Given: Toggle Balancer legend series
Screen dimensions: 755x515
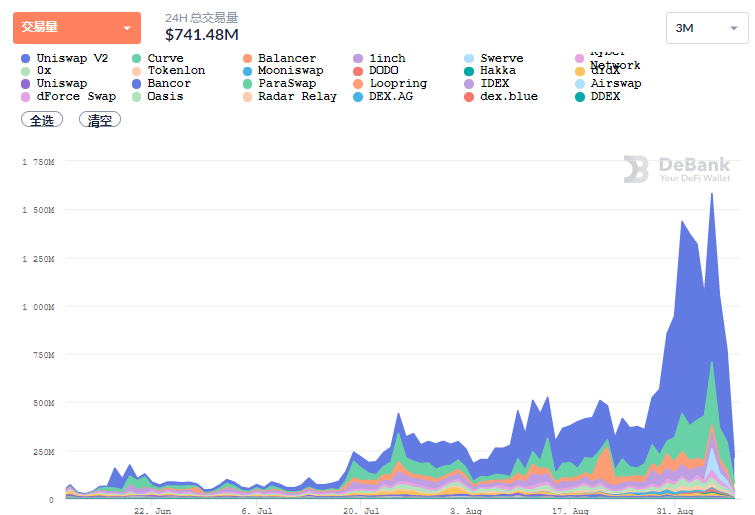Looking at the screenshot, I should pos(280,58).
